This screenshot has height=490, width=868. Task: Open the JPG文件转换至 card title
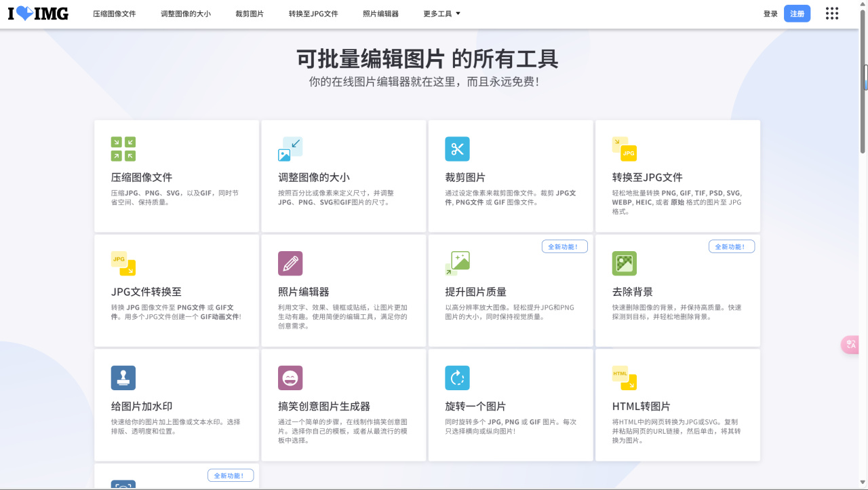[146, 293]
